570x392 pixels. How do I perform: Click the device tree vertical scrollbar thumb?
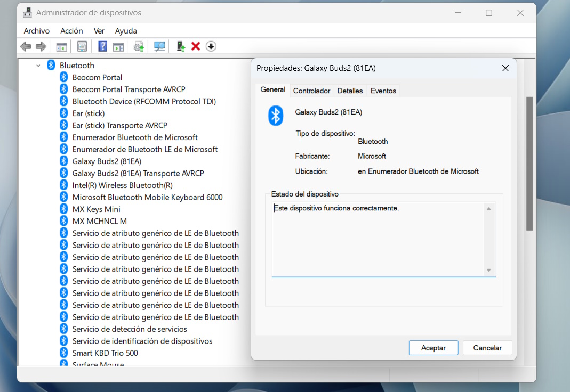529,164
